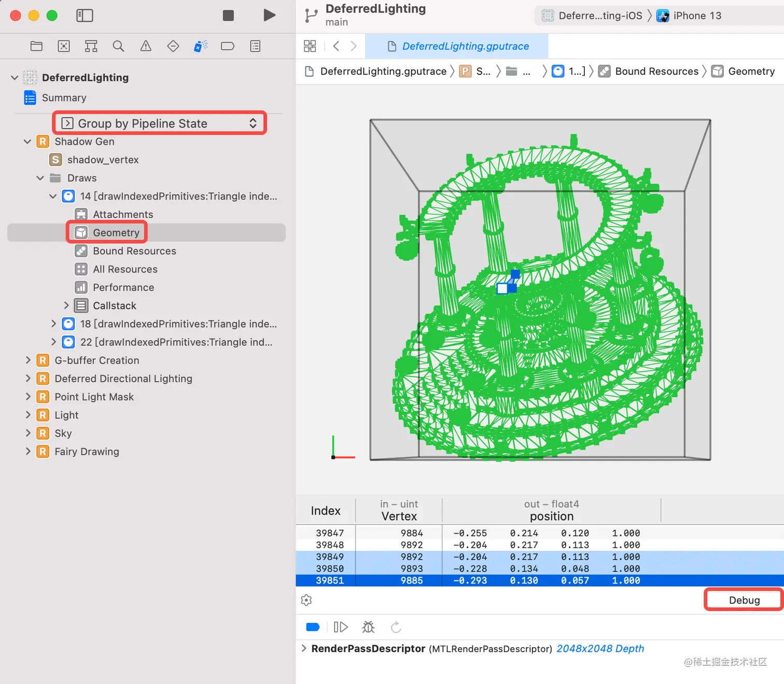Collapse the DeferredLighting root item
The image size is (784, 684).
point(15,78)
